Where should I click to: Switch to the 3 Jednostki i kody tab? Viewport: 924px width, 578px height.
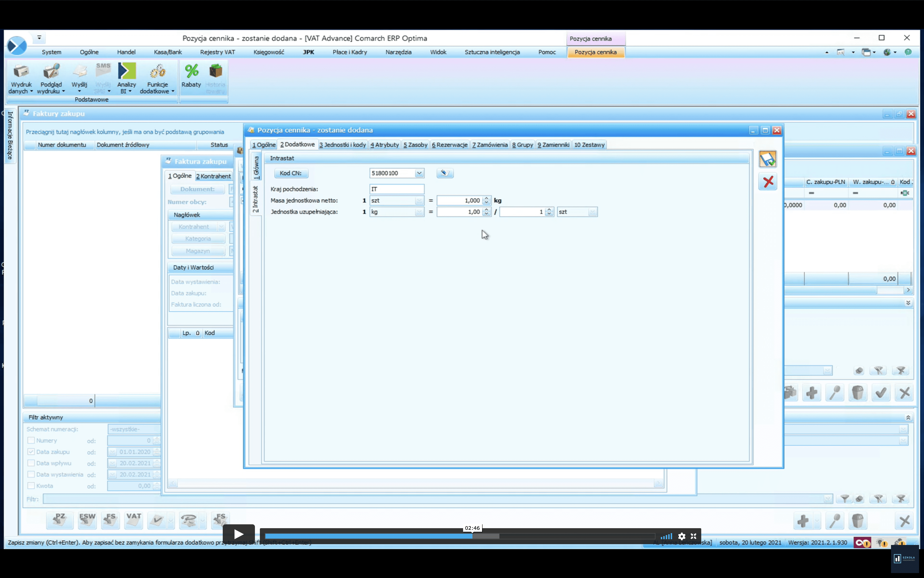(x=342, y=145)
